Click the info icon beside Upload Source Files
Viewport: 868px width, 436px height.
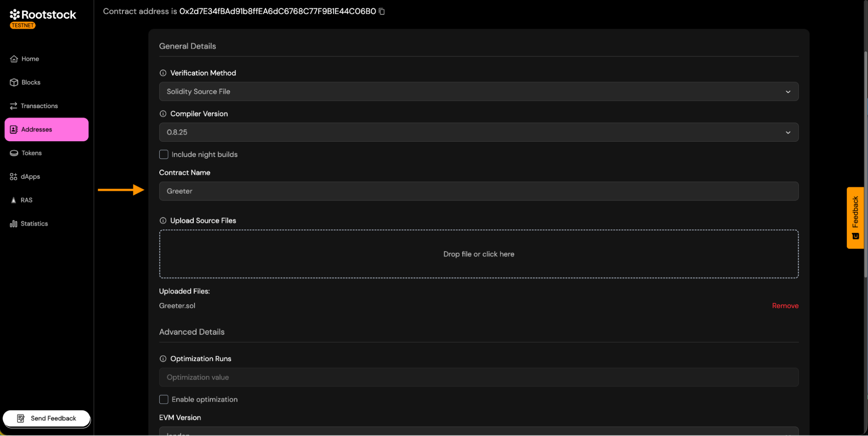(x=163, y=221)
